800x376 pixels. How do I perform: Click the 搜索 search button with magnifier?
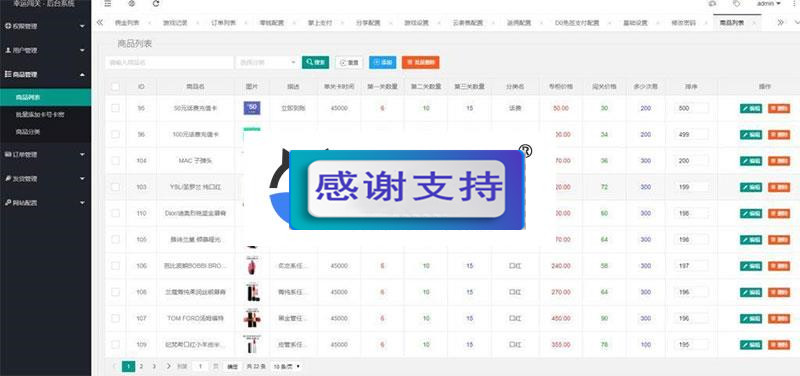tap(315, 62)
